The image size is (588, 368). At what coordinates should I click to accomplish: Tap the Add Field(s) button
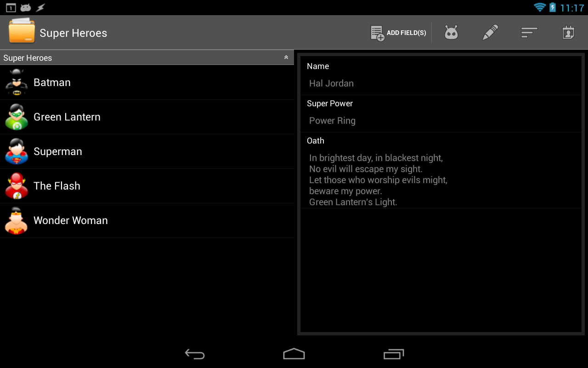(398, 33)
